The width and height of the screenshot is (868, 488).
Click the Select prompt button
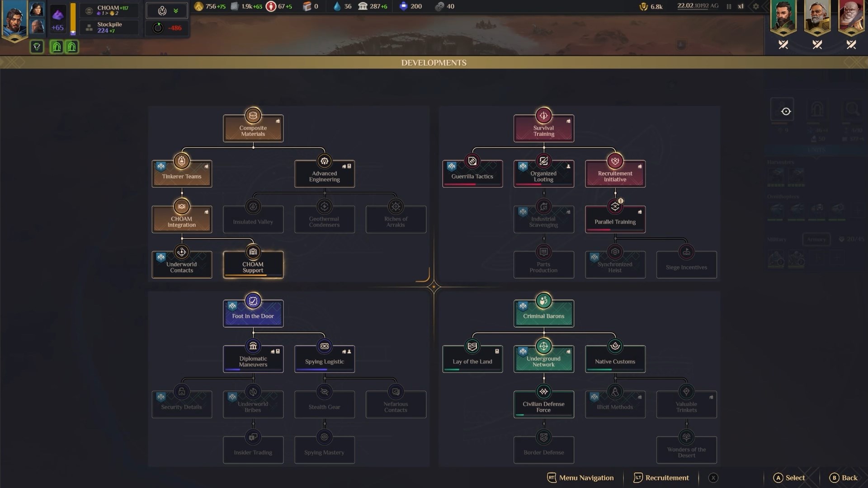789,478
